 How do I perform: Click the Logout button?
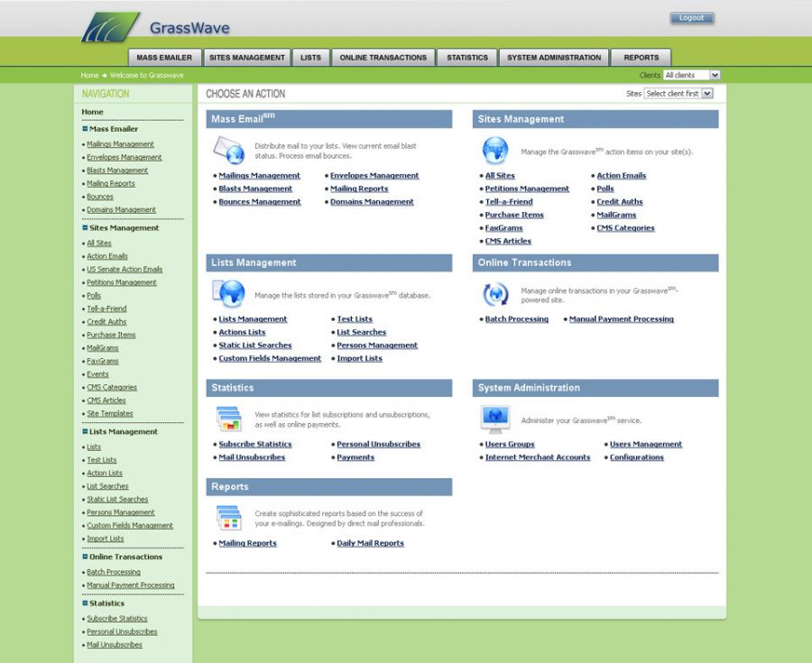click(x=691, y=18)
